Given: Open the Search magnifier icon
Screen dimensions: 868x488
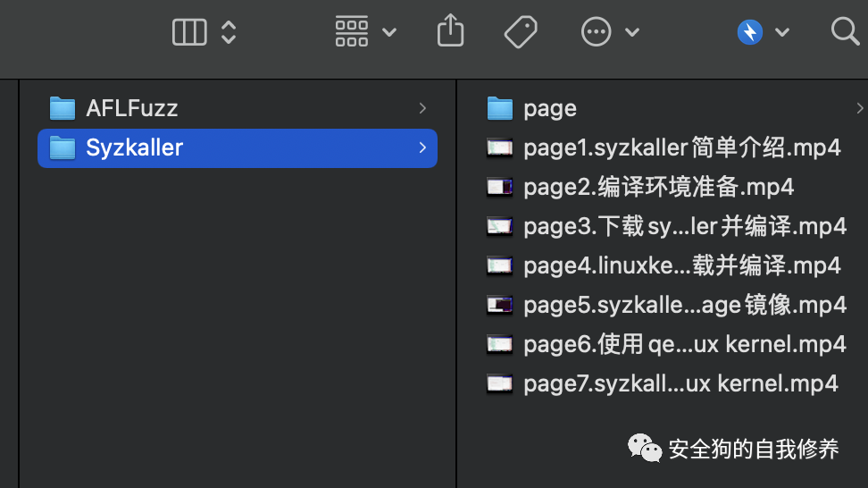Looking at the screenshot, I should (x=846, y=31).
